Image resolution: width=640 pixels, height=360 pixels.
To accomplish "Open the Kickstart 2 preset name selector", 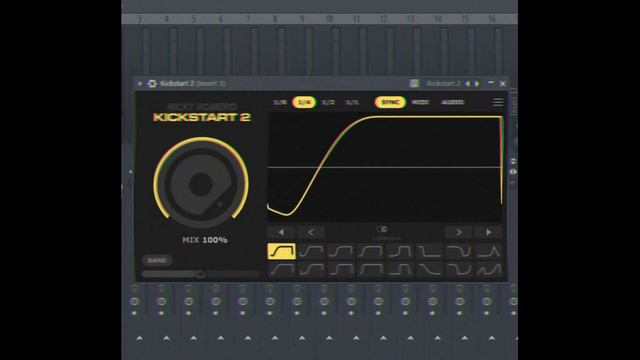I will [x=443, y=84].
